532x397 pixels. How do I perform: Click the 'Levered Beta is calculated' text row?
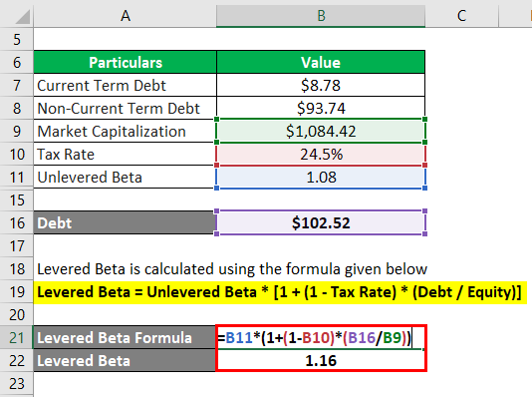tap(232, 269)
